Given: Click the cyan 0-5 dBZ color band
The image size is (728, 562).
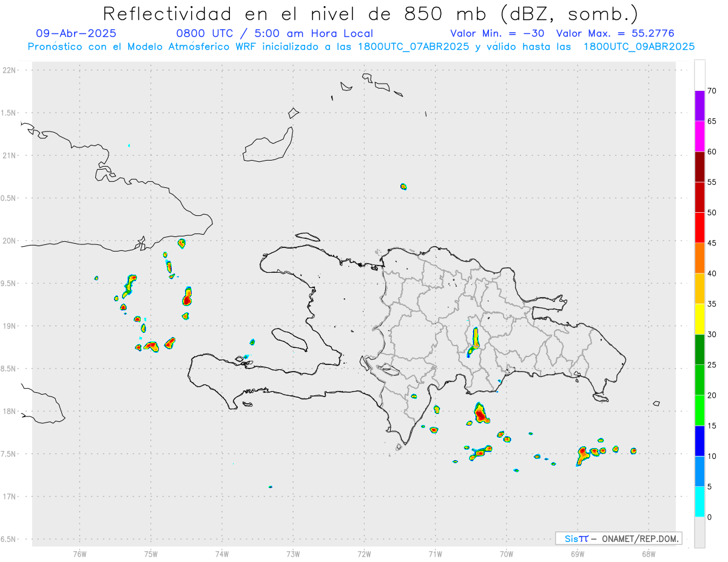Looking at the screenshot, I should point(699,501).
